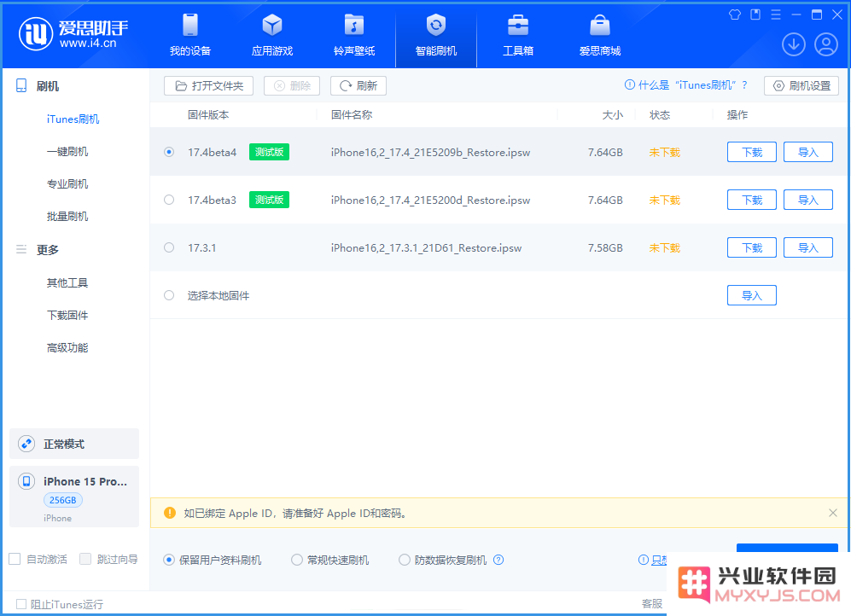
Task: Select 智能刷机 smart flash tab
Action: point(436,36)
